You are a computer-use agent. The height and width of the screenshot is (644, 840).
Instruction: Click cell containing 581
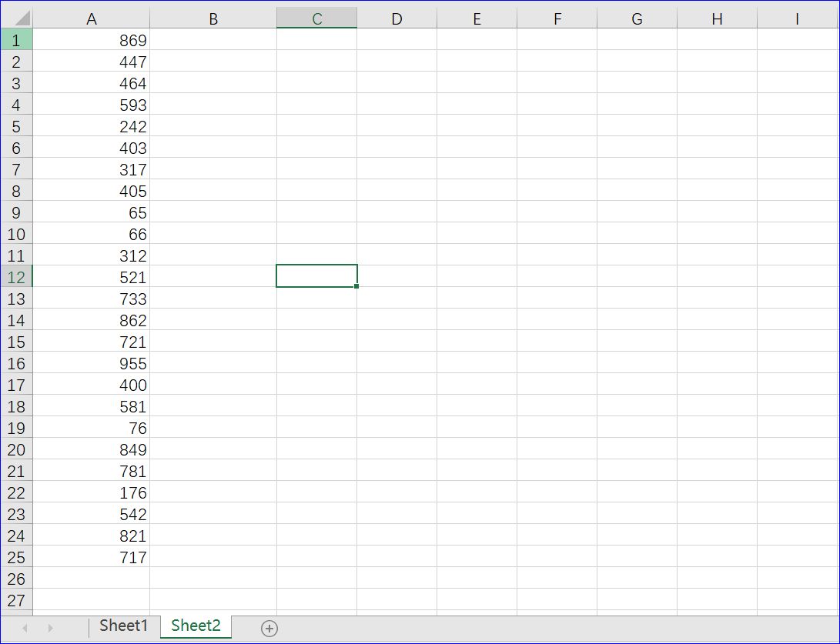click(91, 405)
